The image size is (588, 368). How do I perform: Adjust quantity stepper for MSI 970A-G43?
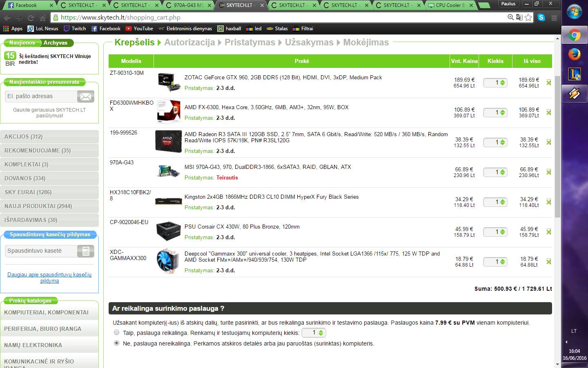click(503, 172)
